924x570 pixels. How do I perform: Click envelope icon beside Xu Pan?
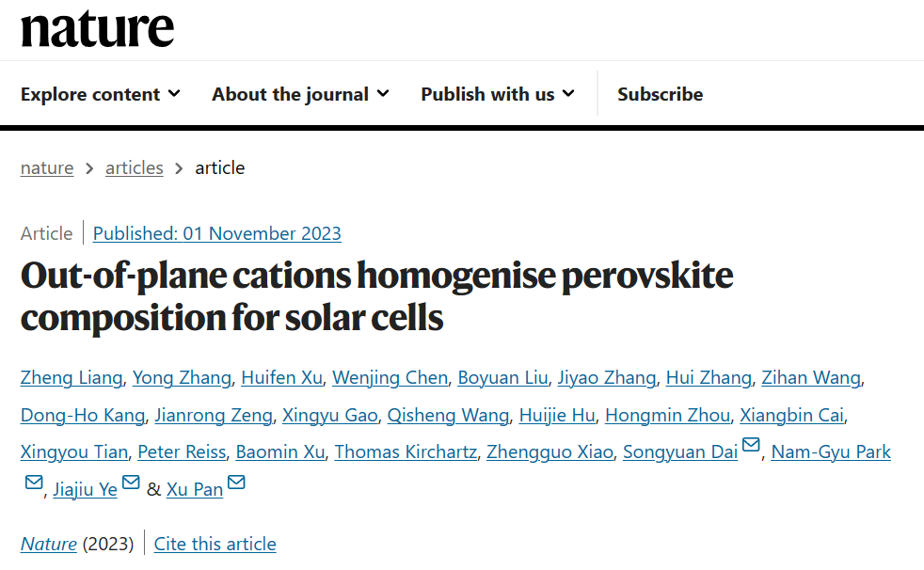[236, 483]
